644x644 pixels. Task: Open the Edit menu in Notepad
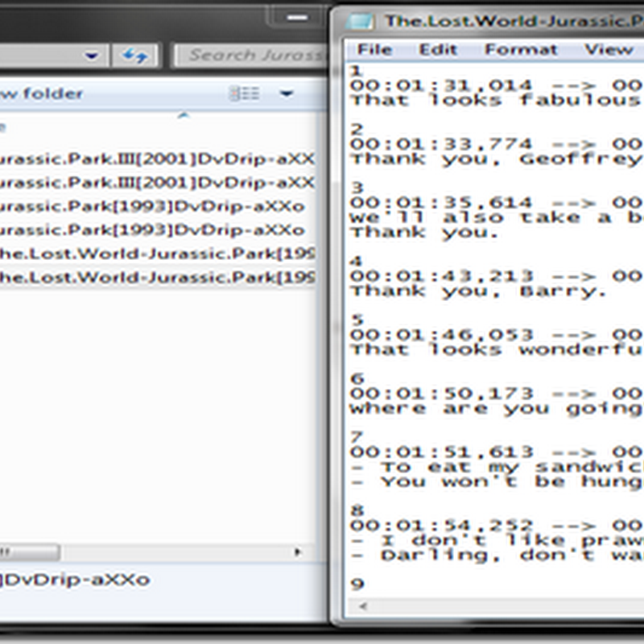438,50
